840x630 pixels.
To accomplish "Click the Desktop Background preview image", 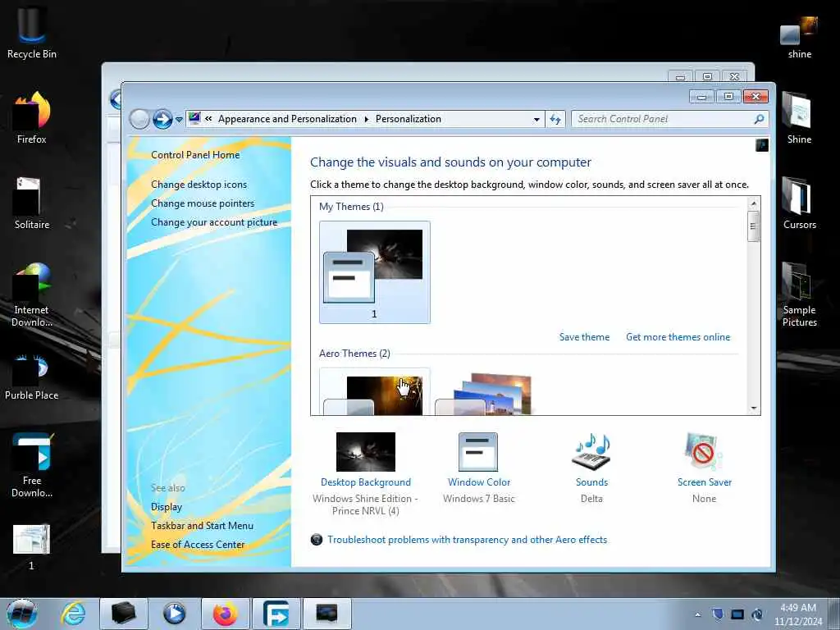I will click(x=365, y=452).
